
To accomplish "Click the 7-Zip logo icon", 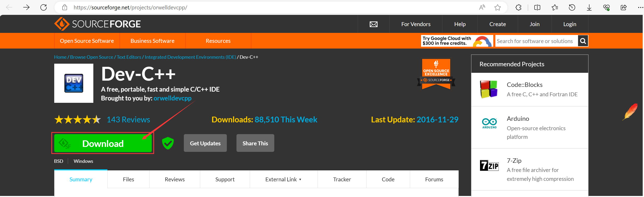I will click(489, 165).
